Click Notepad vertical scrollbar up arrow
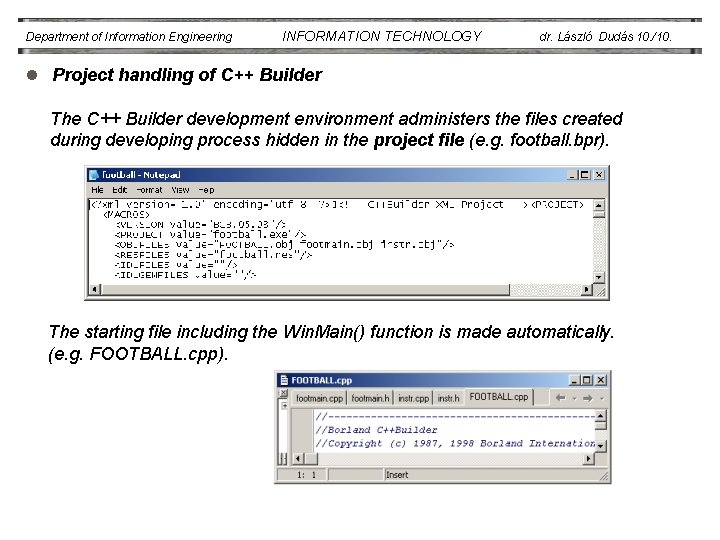 click(598, 205)
